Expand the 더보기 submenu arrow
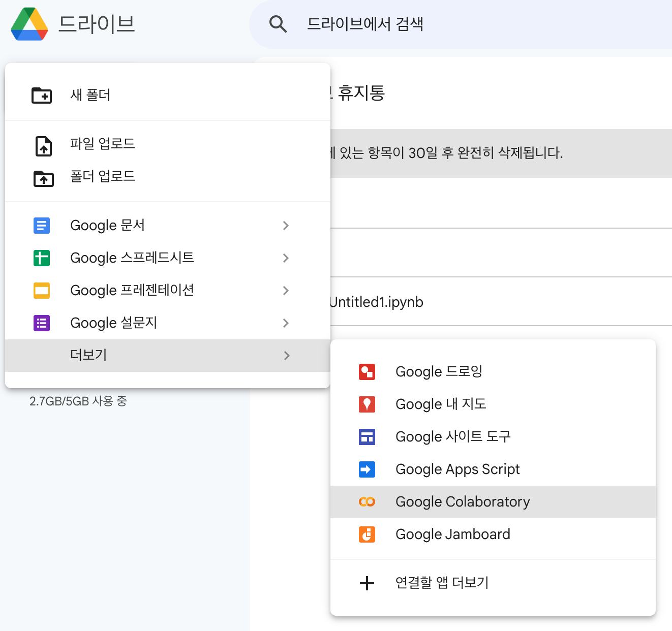The height and width of the screenshot is (631, 672). coord(286,355)
